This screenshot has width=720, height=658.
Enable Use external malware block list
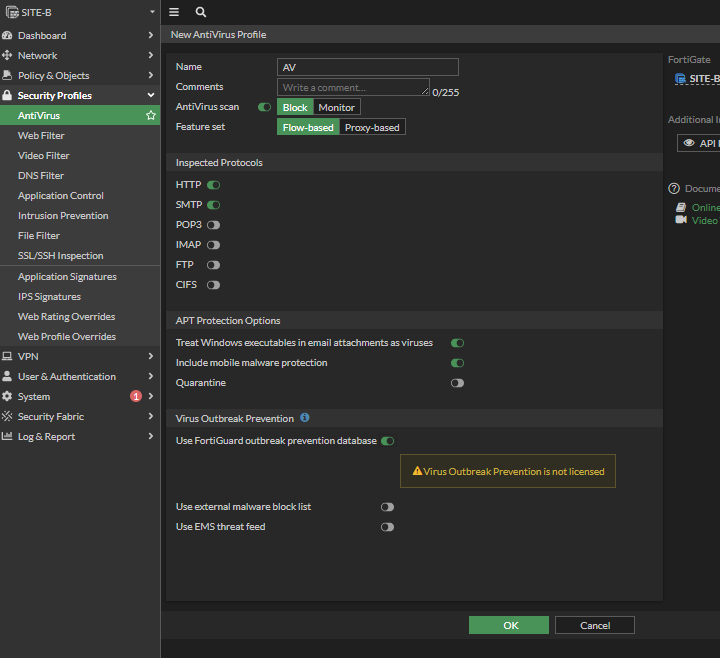[387, 507]
